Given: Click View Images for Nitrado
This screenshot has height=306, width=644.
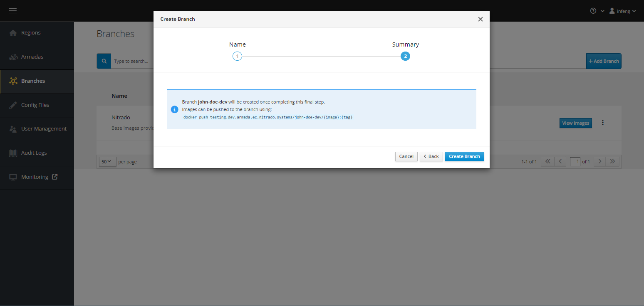Looking at the screenshot, I should (575, 123).
